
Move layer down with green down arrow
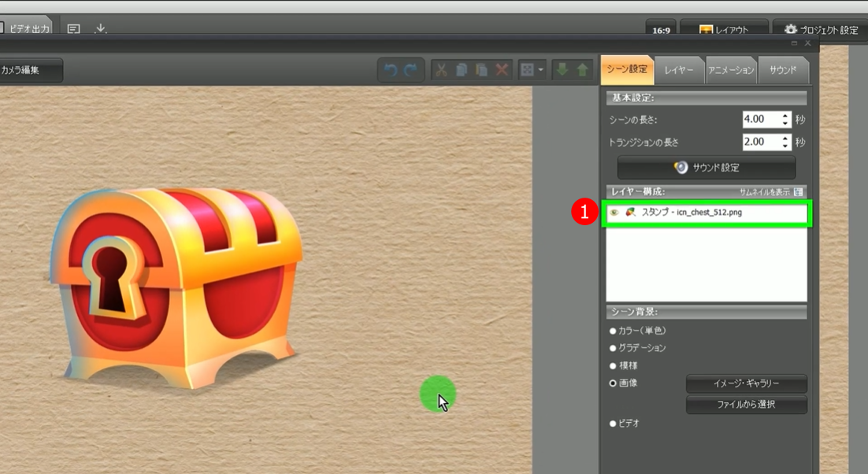point(562,70)
